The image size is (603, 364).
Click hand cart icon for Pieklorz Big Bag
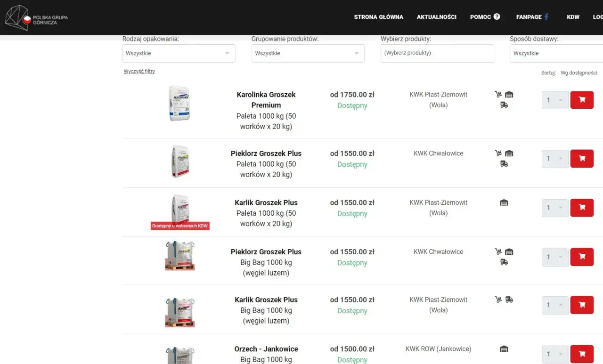[x=498, y=251]
